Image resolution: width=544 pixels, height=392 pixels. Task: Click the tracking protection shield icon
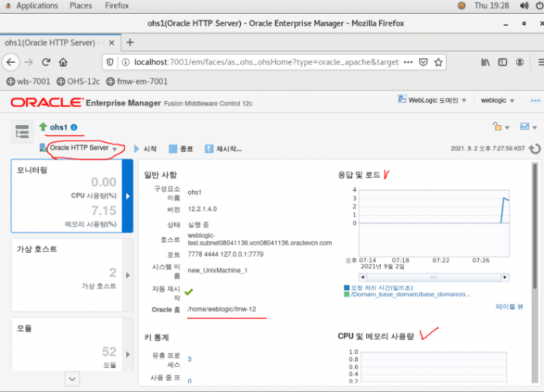pyautogui.click(x=110, y=62)
